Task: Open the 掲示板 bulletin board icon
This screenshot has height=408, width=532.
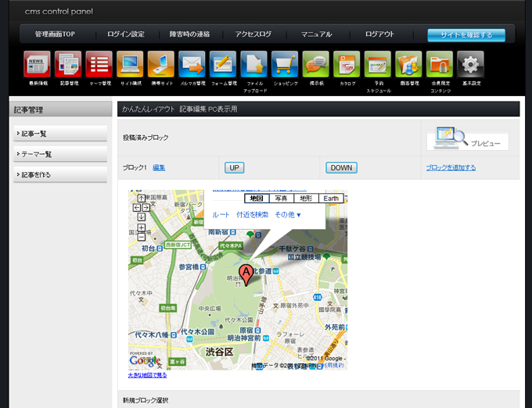Action: point(315,64)
